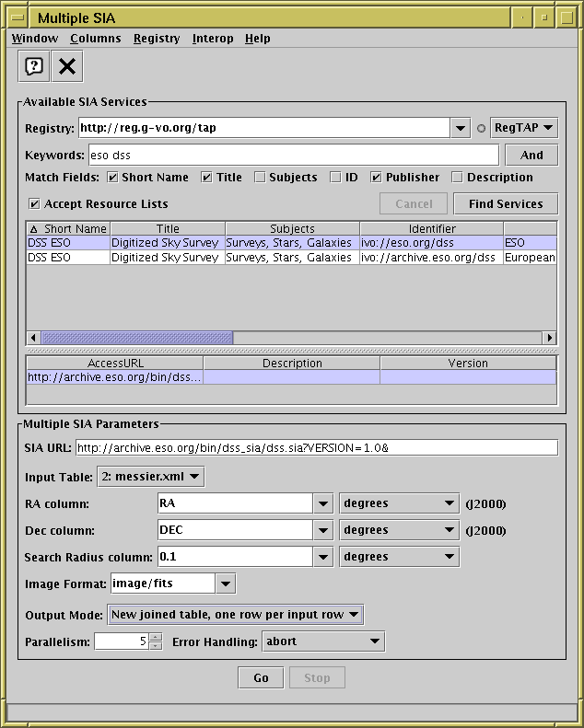Open the Registry URL dropdown
Image resolution: width=584 pixels, height=728 pixels.
click(461, 128)
